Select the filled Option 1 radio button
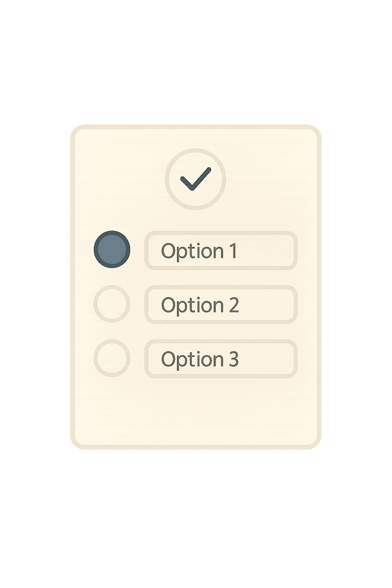The height and width of the screenshot is (588, 392). pos(112,249)
